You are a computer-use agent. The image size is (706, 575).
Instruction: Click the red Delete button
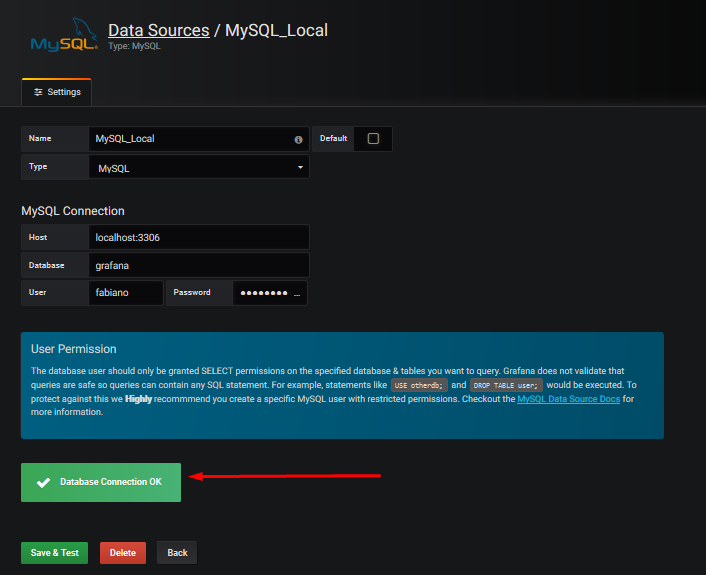click(123, 553)
